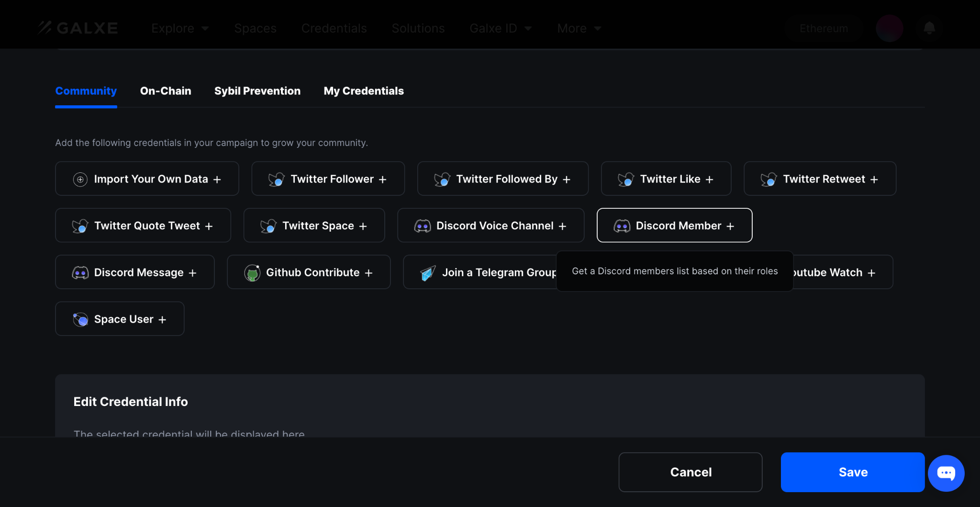Click the Import Your Own Data circle-plus icon
980x507 pixels.
(x=80, y=179)
